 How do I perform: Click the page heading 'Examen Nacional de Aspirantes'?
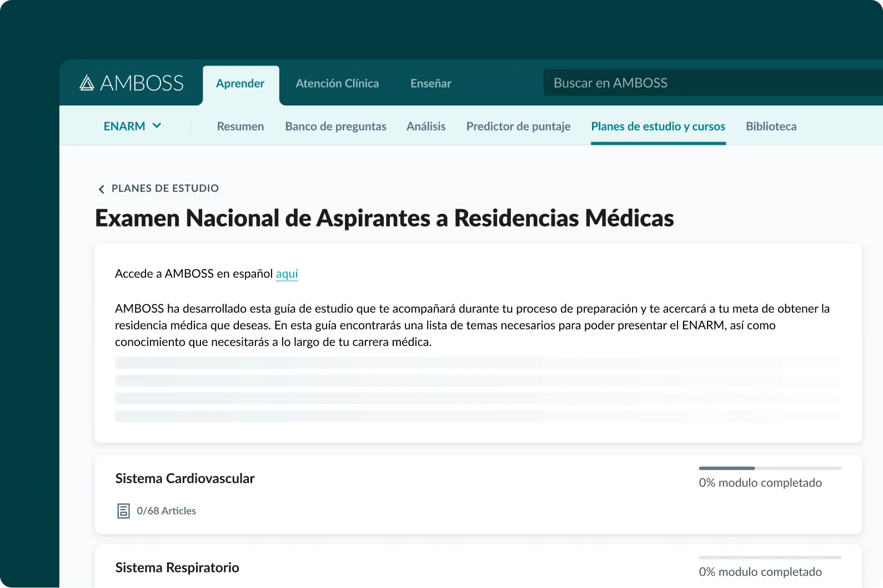(384, 218)
